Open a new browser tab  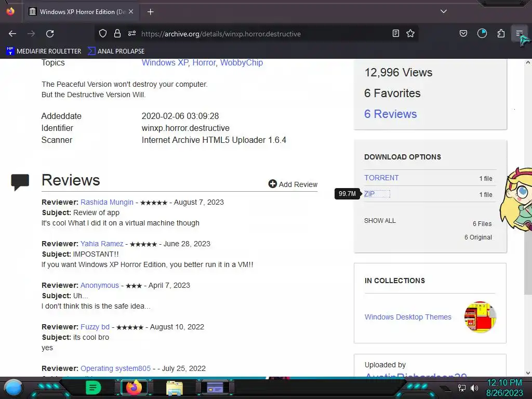tap(150, 12)
